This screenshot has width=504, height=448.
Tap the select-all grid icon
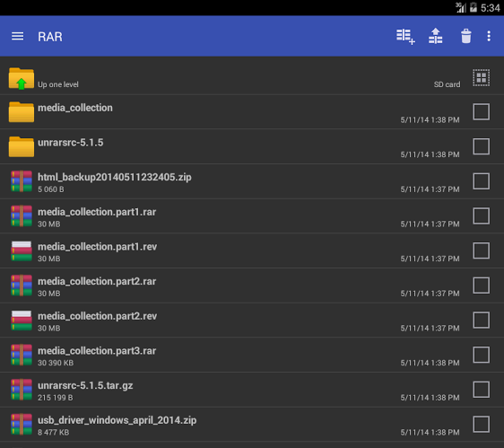click(x=482, y=78)
